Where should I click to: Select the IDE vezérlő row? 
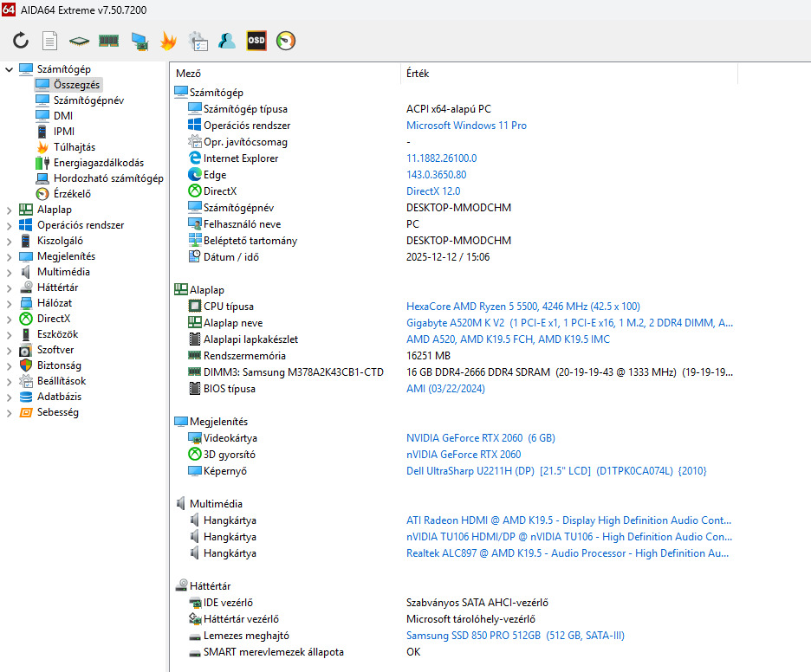pyautogui.click(x=455, y=602)
